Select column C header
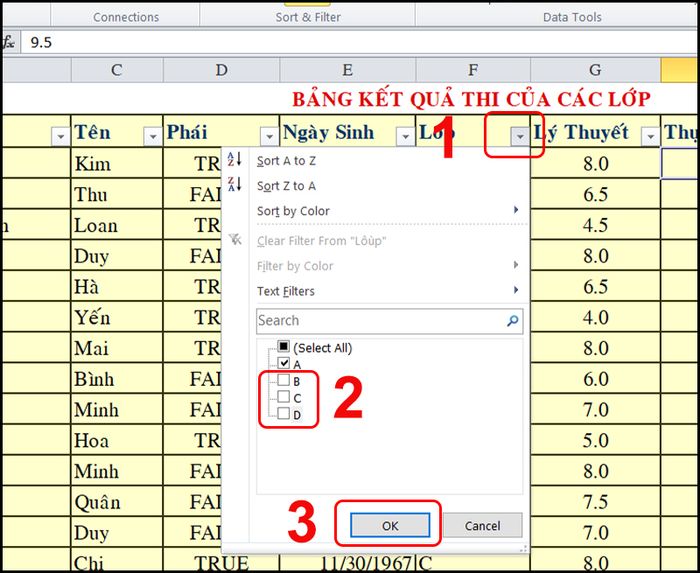This screenshot has height=573, width=700. coord(117,70)
